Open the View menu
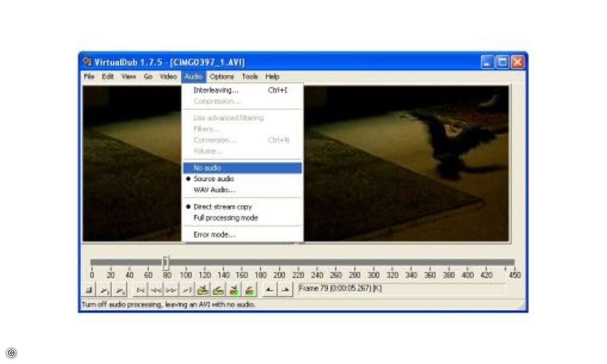607x364 pixels. [128, 77]
